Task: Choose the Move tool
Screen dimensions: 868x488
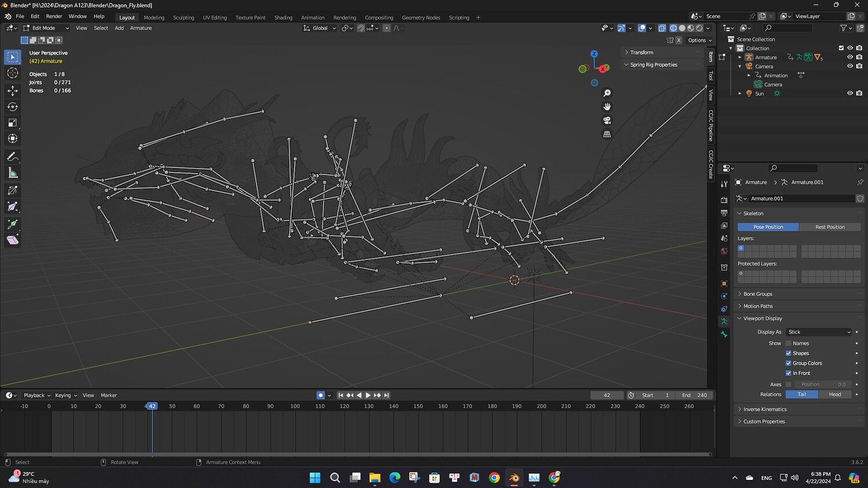Action: pyautogui.click(x=13, y=90)
